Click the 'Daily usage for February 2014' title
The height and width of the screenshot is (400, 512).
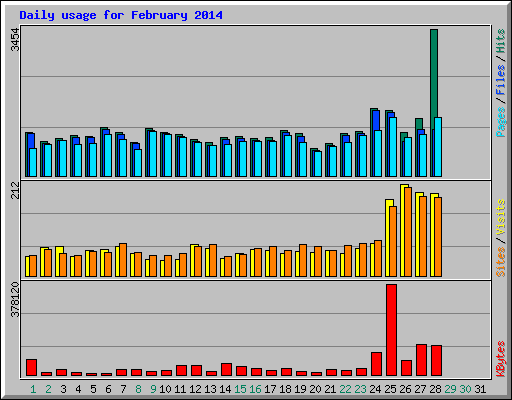coord(121,15)
